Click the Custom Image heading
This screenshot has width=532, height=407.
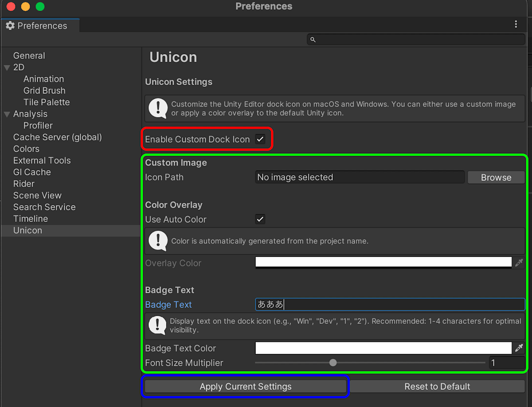tap(176, 163)
